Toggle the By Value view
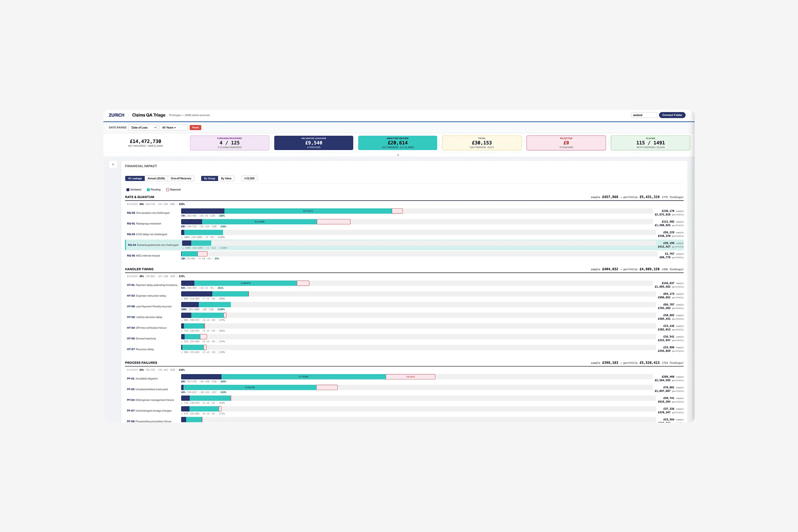Viewport: 798px width, 532px height. coord(226,178)
